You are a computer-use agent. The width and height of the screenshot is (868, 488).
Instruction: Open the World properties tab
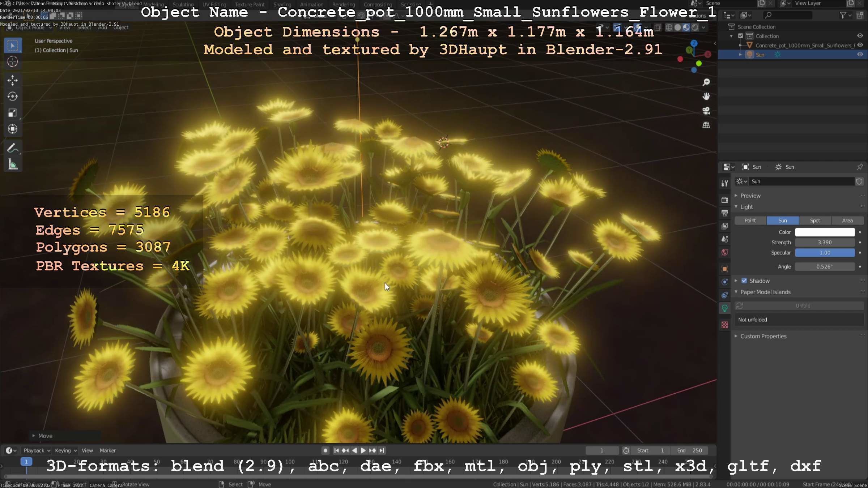point(724,252)
